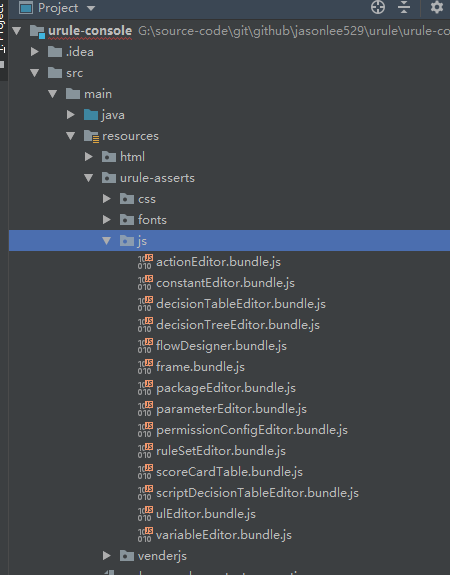Expand the html folder arrow
The height and width of the screenshot is (575, 450).
(x=89, y=157)
